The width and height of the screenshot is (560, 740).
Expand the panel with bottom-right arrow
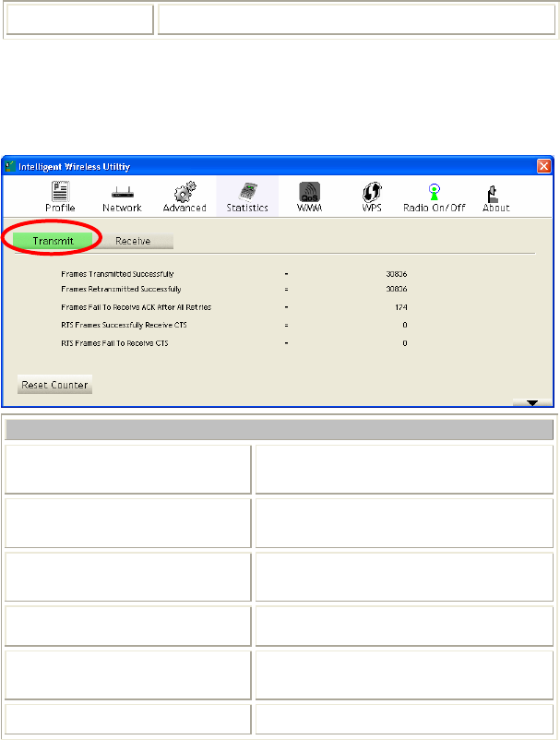(x=532, y=402)
